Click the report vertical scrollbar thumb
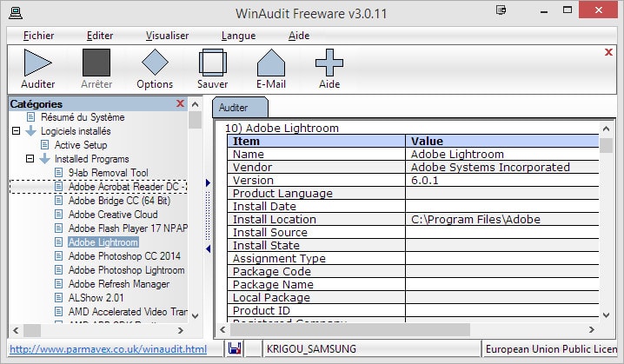 pos(606,145)
